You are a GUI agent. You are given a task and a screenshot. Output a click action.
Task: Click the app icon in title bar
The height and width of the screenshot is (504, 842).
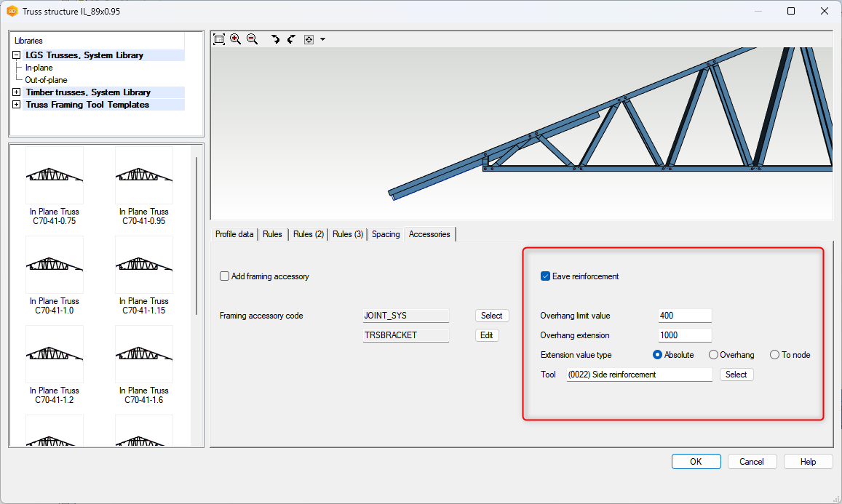12,11
